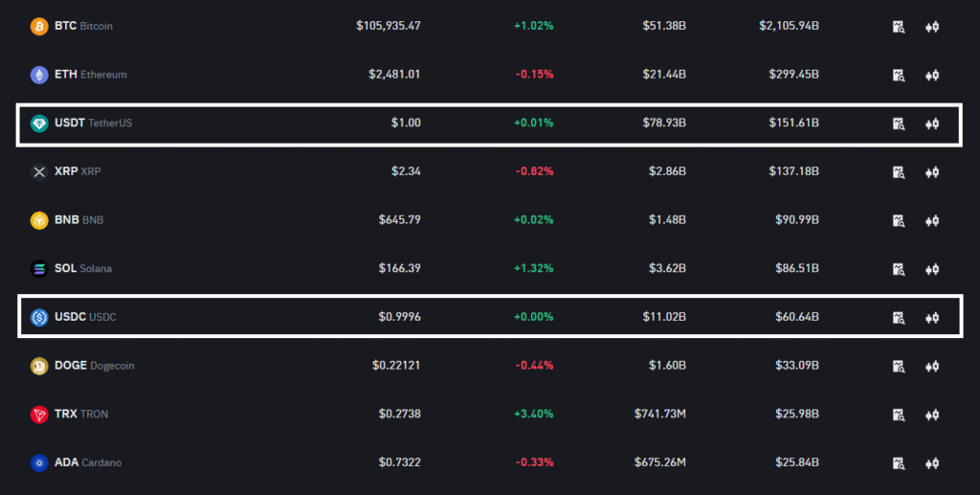Open trade icon in the USDT row

(x=932, y=124)
